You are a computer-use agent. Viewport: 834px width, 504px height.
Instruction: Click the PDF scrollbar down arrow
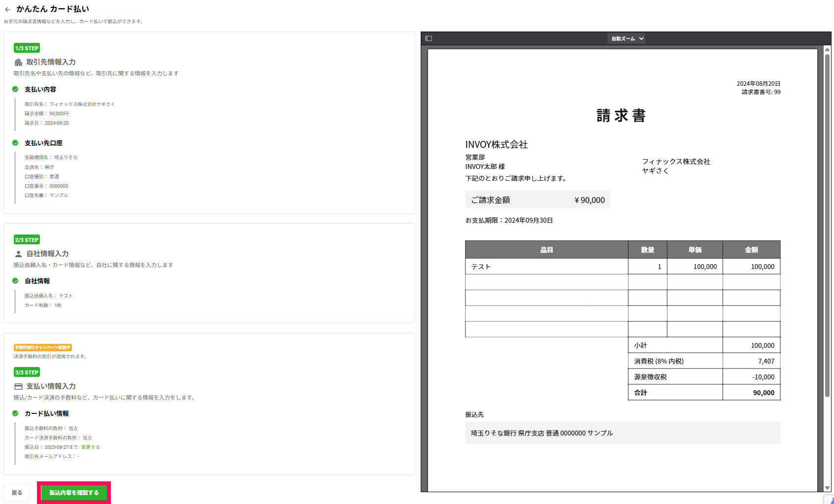tap(827, 488)
